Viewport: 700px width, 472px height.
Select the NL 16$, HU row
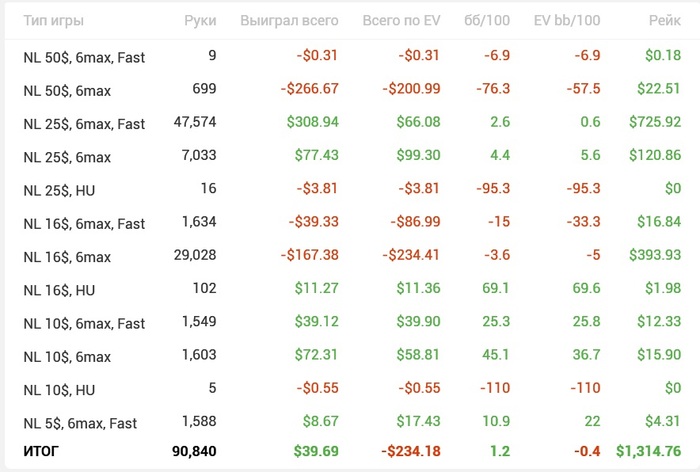pos(60,290)
